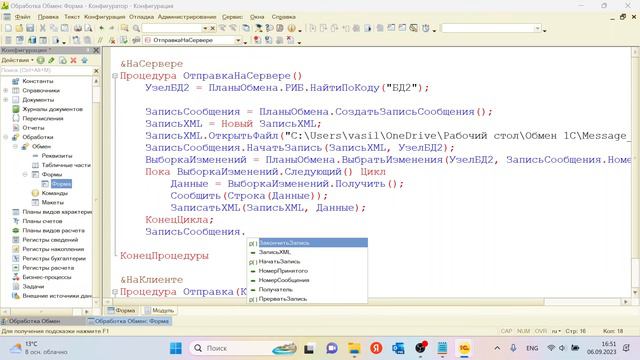Click the New document toolbar icon
The height and width of the screenshot is (360, 640).
tap(8, 28)
